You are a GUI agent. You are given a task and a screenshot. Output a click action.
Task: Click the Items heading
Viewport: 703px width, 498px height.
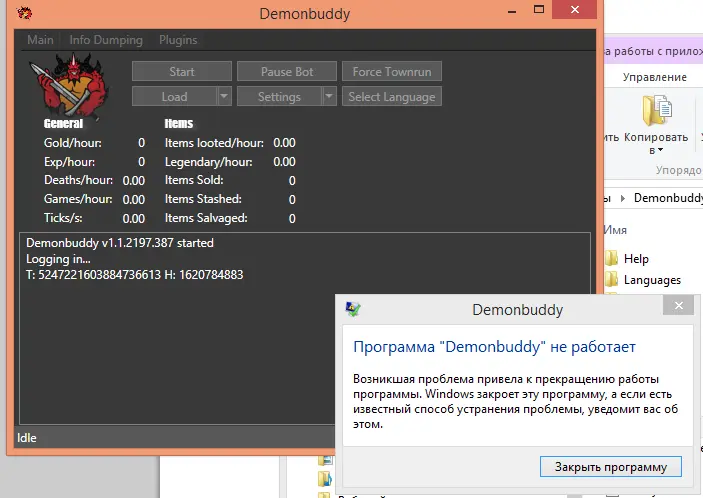pos(178,123)
